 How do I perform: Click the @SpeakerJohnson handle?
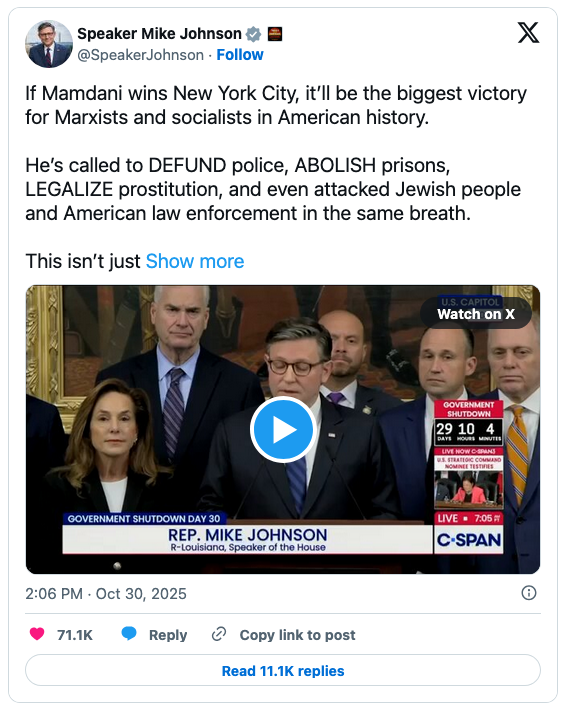coord(141,55)
